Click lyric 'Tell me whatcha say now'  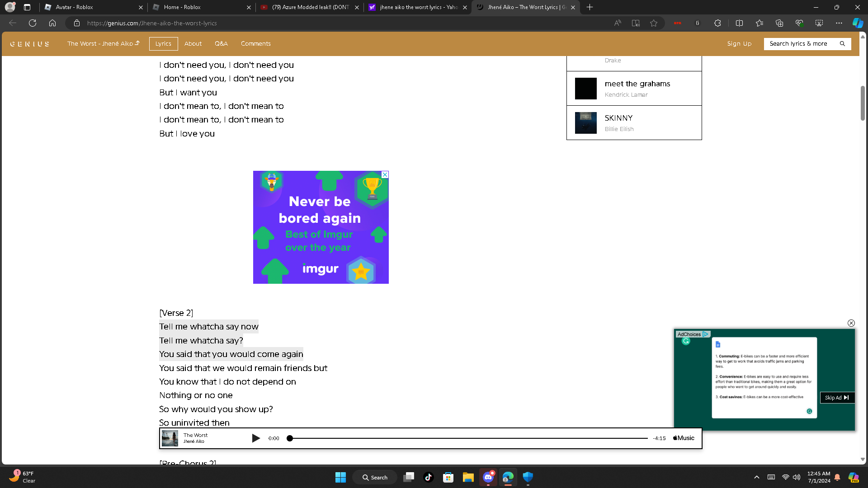coord(209,327)
